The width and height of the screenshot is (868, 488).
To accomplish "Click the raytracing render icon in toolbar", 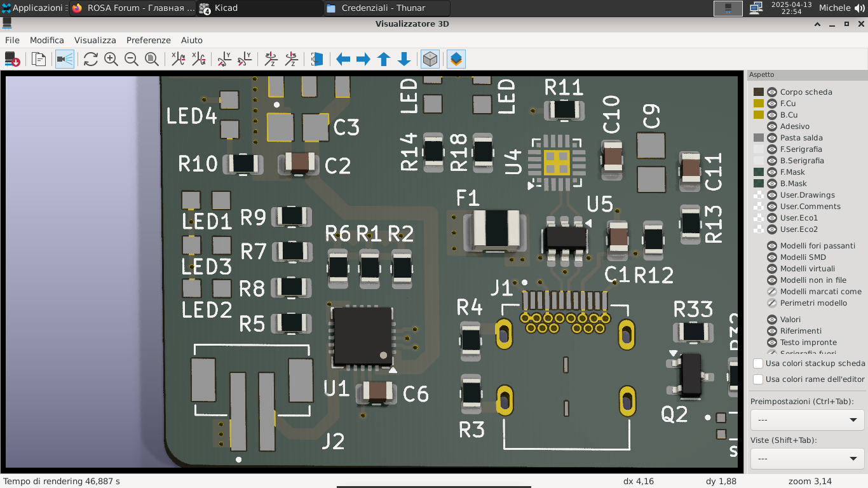I will (x=65, y=59).
